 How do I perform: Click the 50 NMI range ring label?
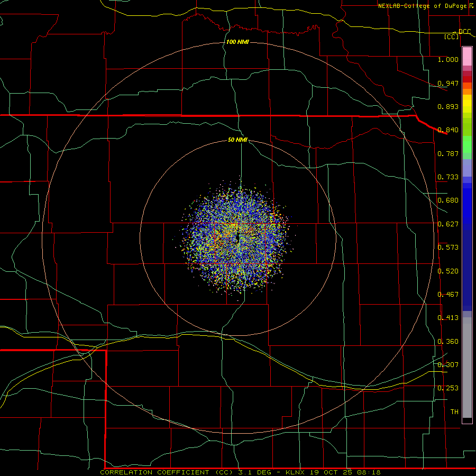(x=237, y=140)
